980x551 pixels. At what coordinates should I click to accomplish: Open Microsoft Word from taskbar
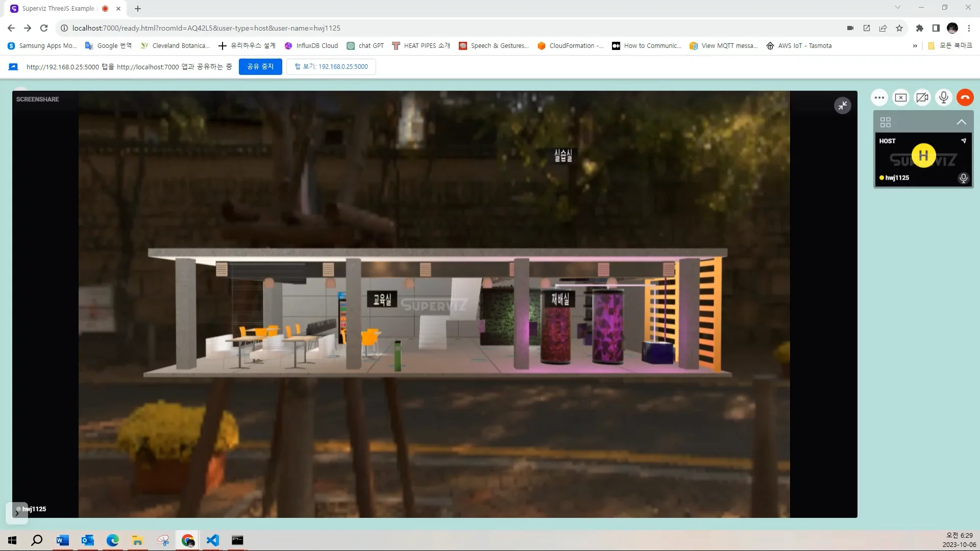tap(63, 540)
